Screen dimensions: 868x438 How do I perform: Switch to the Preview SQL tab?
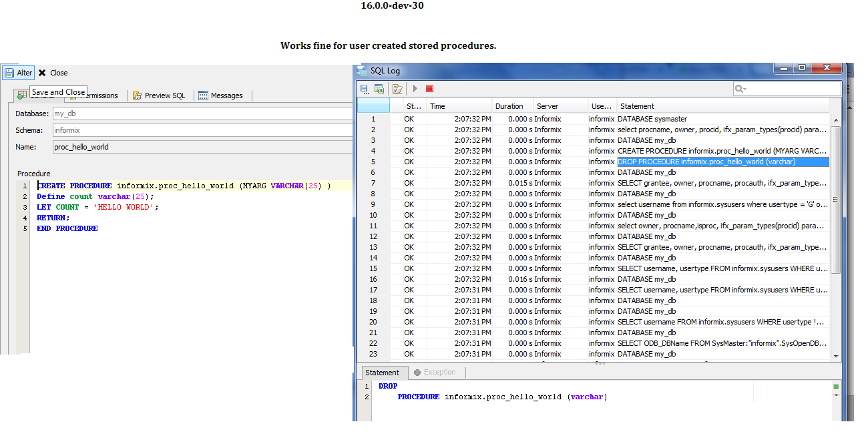159,95
